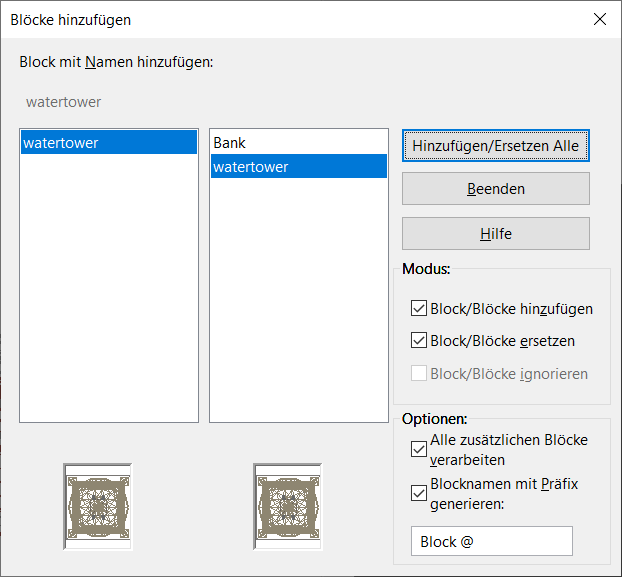This screenshot has width=622, height=577.
Task: Click the left block preview thumbnail
Action: 98,506
